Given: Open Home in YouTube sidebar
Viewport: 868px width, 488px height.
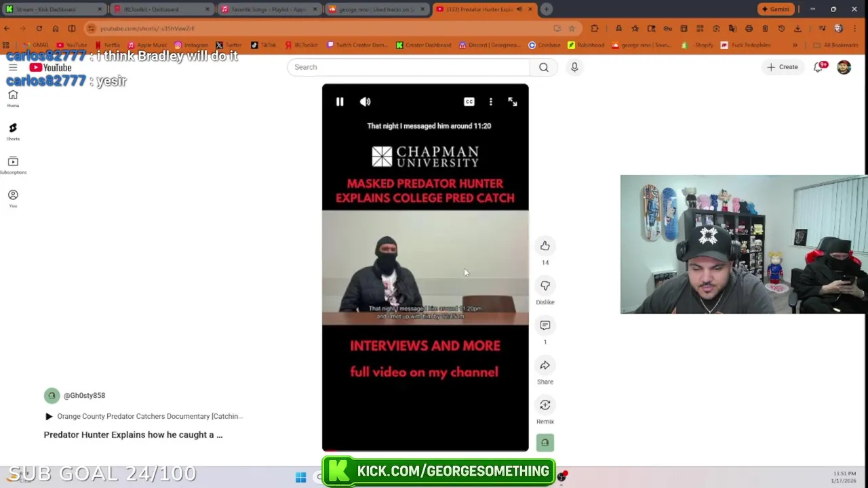Looking at the screenshot, I should tap(13, 99).
